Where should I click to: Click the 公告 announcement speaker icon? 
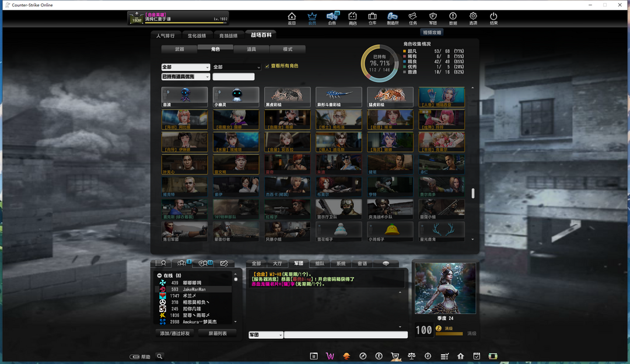click(x=332, y=17)
